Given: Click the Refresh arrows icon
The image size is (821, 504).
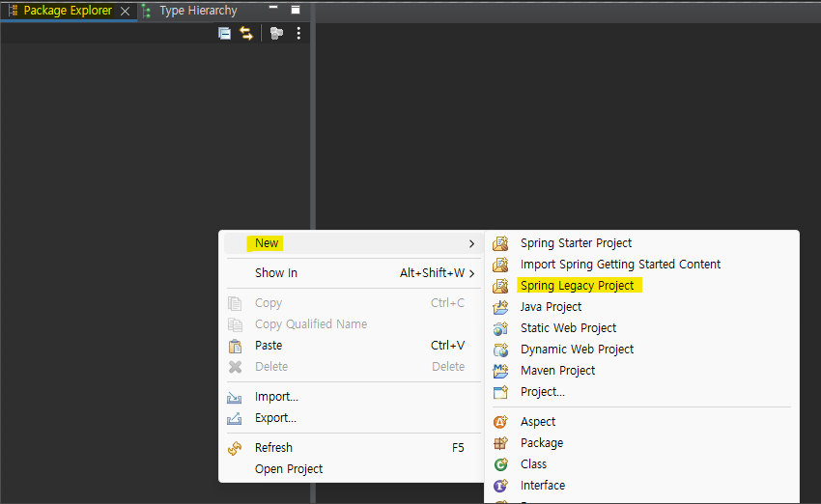Looking at the screenshot, I should 235,449.
